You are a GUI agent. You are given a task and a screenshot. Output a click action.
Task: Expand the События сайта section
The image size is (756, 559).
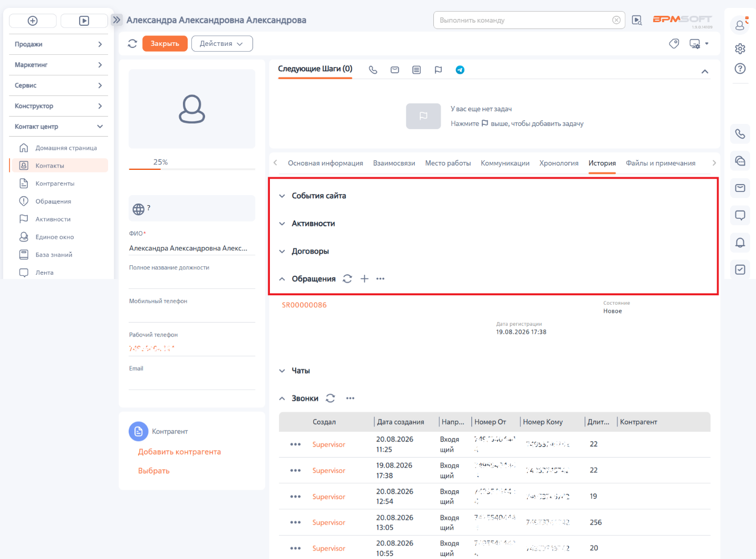pos(313,196)
